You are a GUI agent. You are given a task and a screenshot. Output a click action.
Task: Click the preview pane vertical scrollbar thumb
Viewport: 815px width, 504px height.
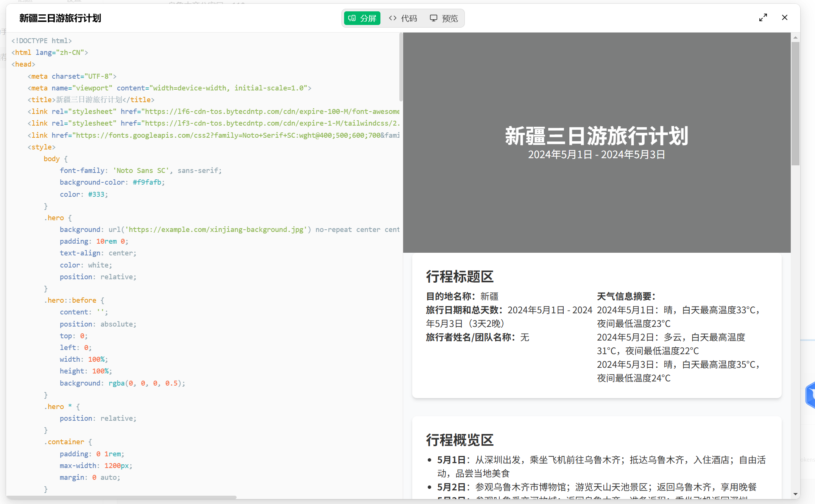795,103
